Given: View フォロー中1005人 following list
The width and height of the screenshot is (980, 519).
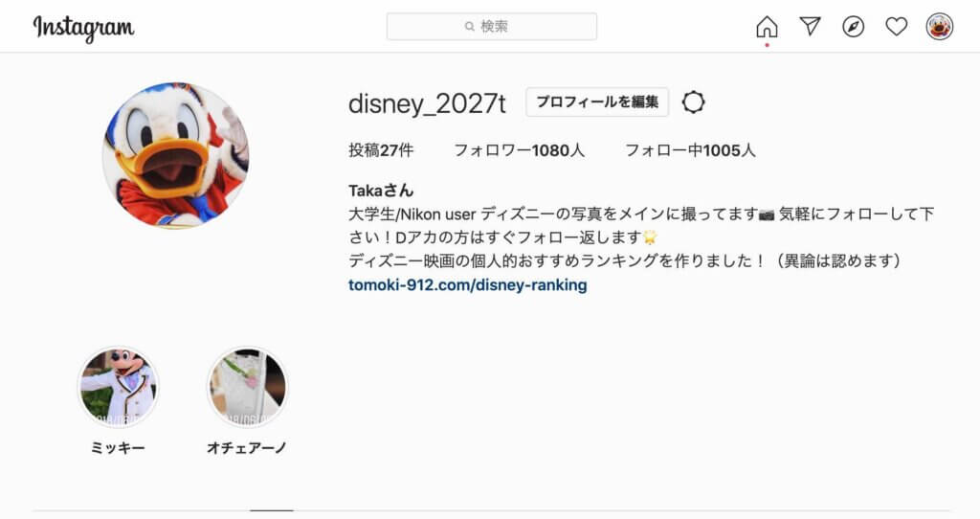Looking at the screenshot, I should [x=690, y=150].
